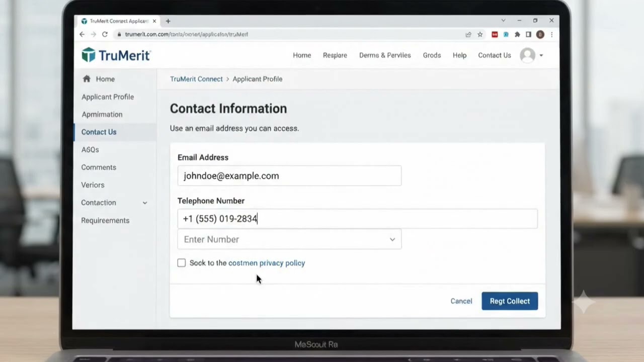Check the privacy policy checkbox

(182, 263)
